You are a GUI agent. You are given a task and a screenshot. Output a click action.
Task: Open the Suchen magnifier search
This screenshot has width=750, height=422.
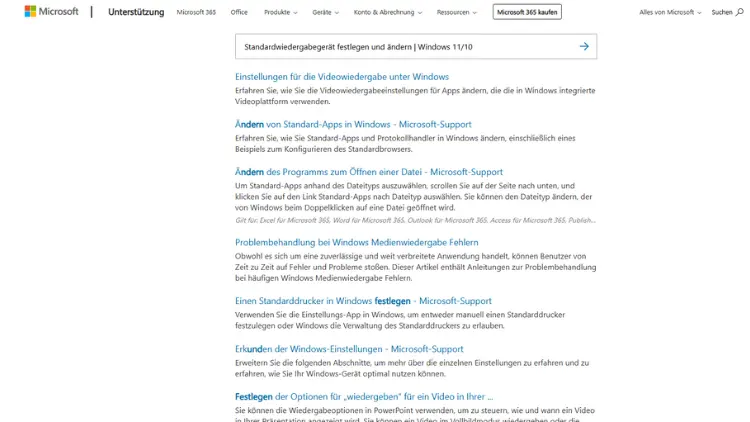[728, 12]
